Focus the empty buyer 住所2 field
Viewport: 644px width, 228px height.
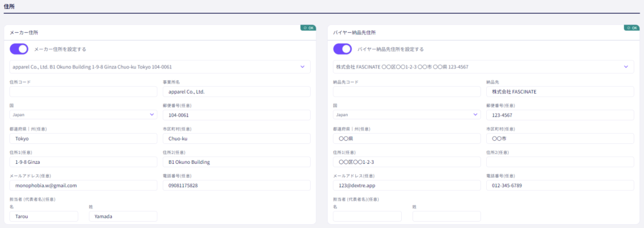point(560,161)
